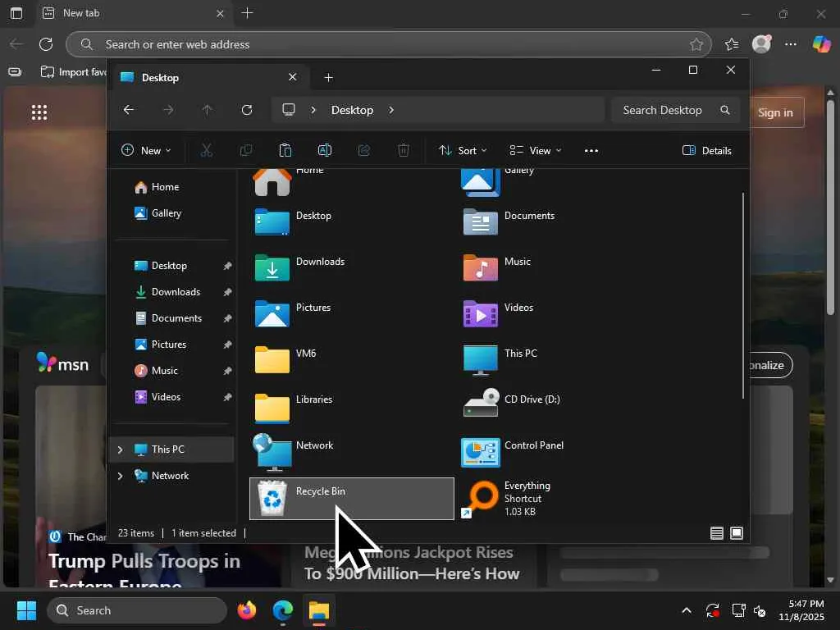
Task: Open Firefox from the taskbar
Action: [x=247, y=610]
